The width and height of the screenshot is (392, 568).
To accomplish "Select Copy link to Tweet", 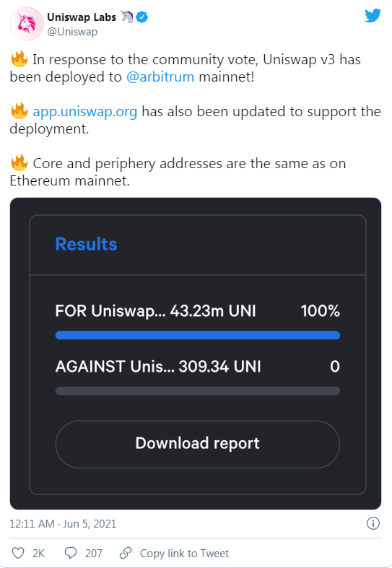I will point(184,553).
